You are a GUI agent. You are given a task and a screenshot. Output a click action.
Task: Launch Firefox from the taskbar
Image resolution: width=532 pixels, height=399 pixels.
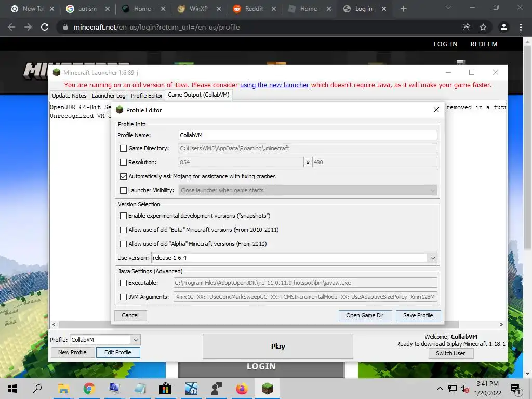pyautogui.click(x=242, y=389)
